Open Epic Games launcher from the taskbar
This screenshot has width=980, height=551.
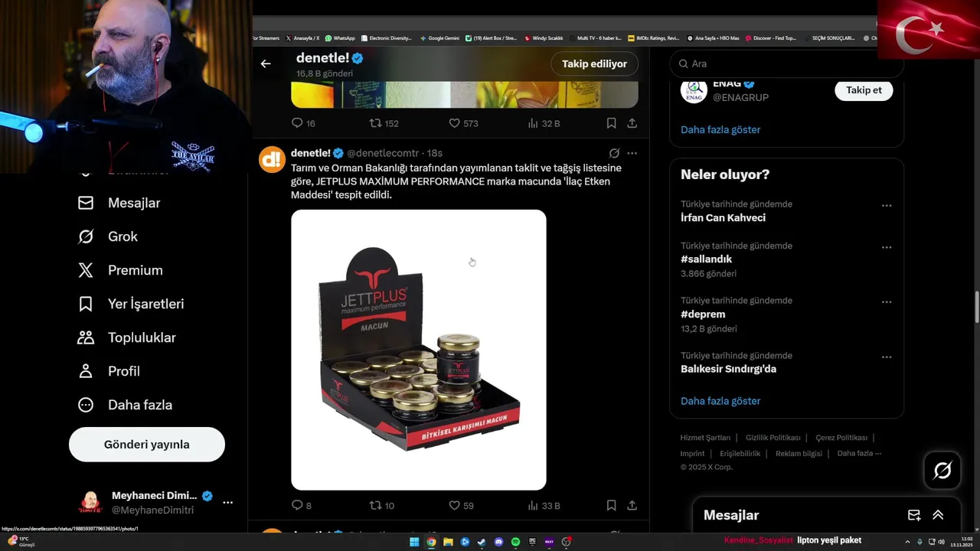(532, 542)
